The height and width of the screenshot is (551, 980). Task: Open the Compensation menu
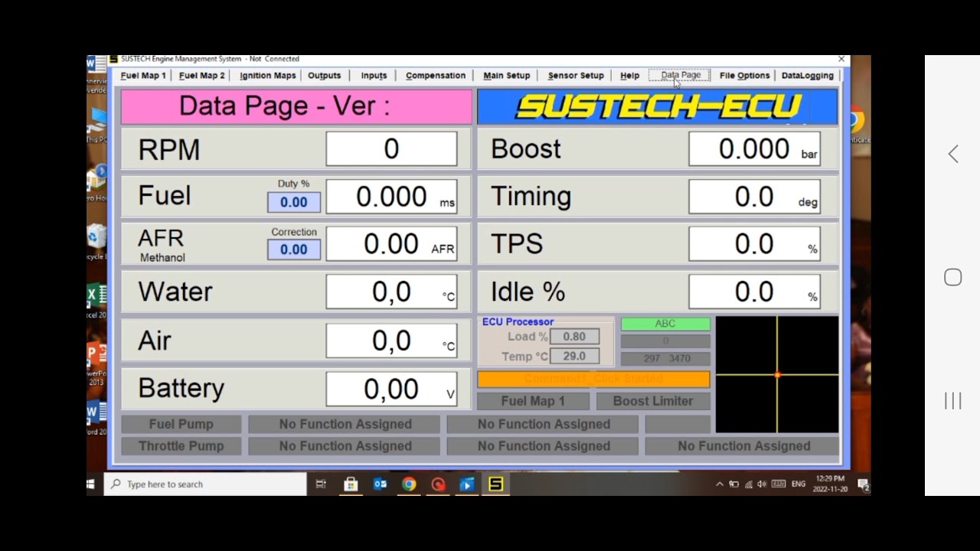point(436,76)
